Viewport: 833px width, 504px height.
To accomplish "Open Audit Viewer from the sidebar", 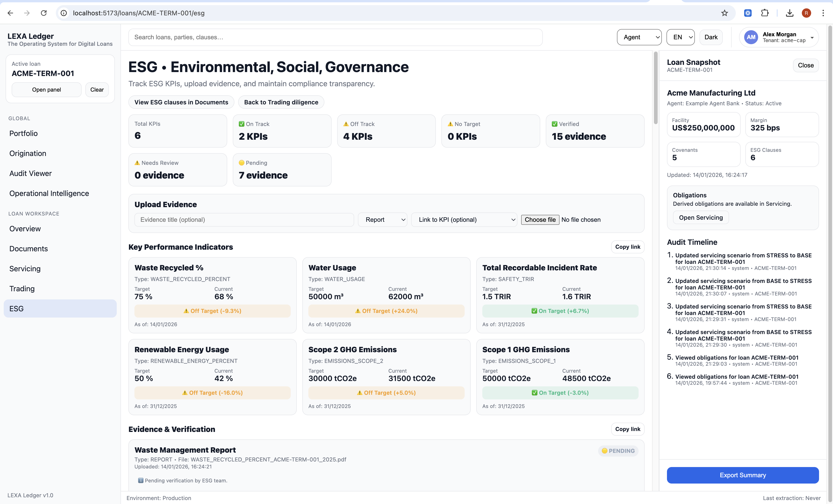I will [30, 173].
